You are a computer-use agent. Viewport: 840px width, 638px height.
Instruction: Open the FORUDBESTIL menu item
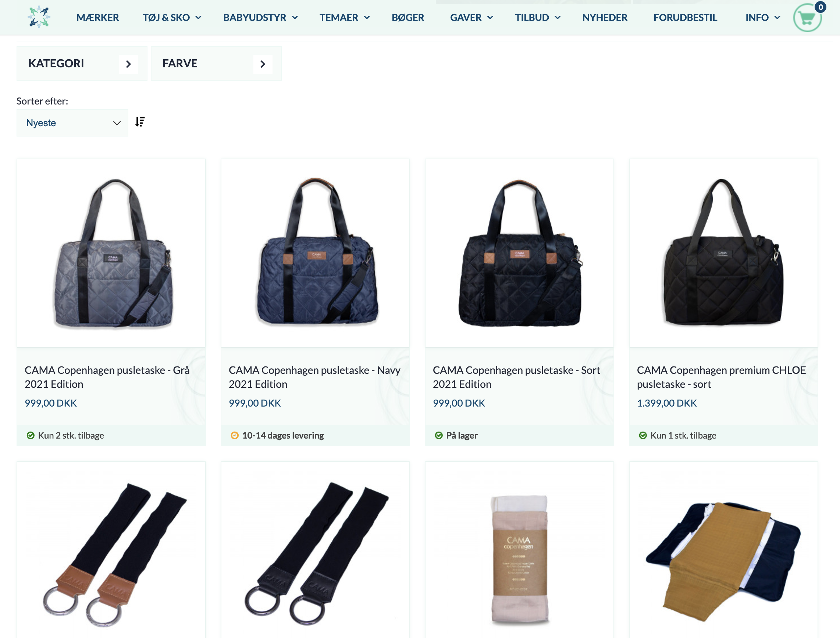685,18
